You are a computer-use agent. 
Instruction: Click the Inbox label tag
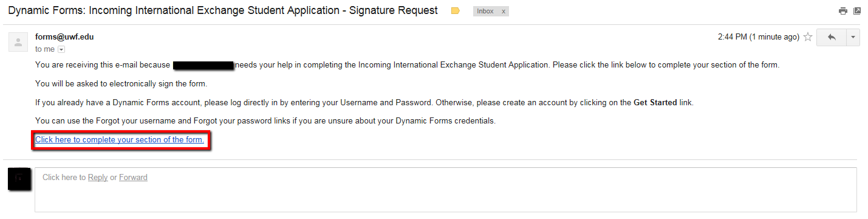coord(485,12)
